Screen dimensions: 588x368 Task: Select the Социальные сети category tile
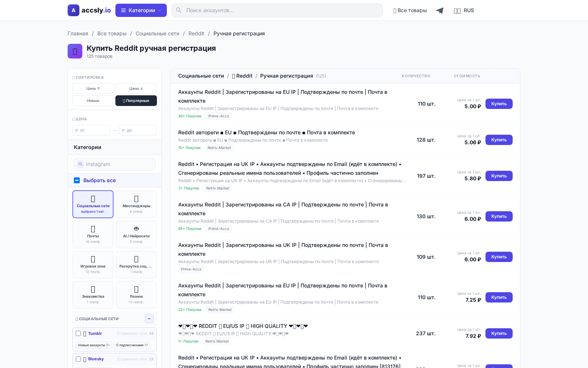coord(93,204)
